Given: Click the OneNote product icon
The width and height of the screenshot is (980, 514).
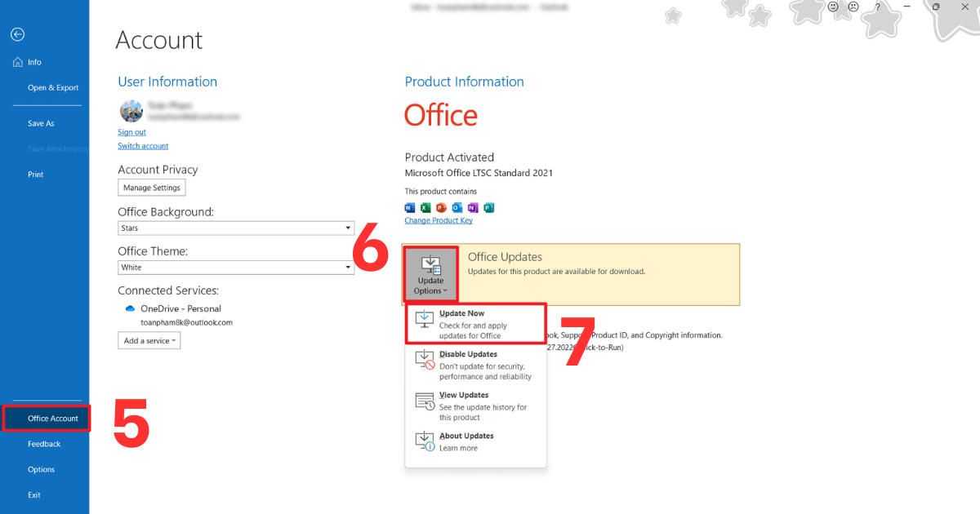Looking at the screenshot, I should [473, 208].
